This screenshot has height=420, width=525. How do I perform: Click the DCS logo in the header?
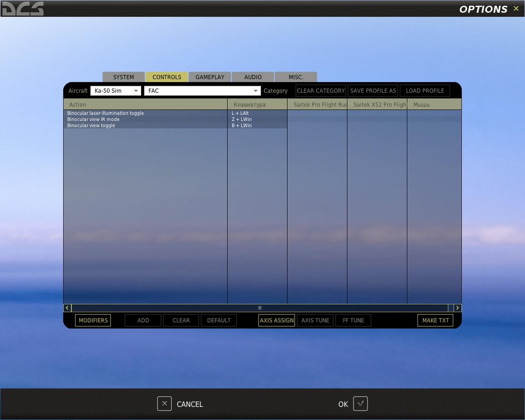pyautogui.click(x=23, y=9)
